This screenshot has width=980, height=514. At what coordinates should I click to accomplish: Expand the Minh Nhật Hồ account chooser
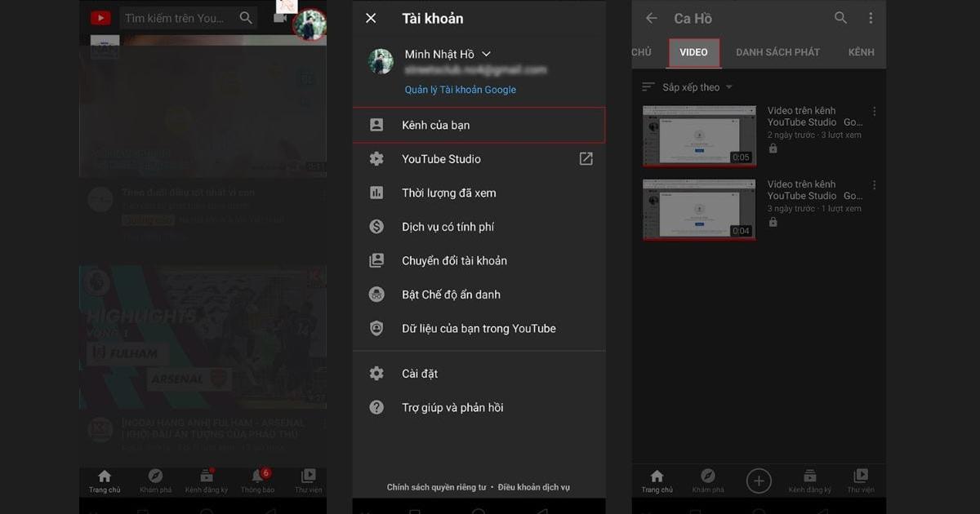(486, 53)
